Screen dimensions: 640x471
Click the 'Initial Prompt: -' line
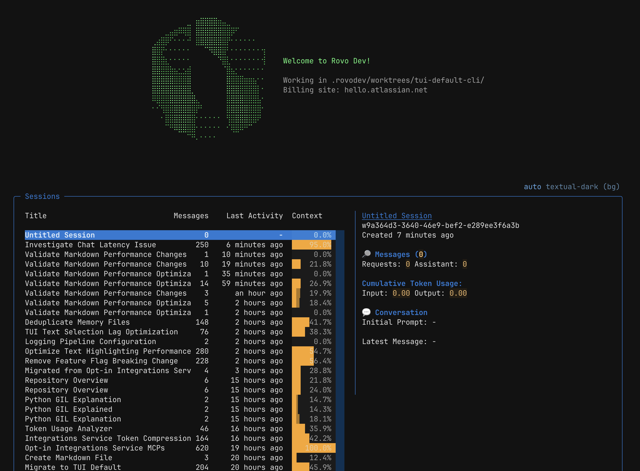click(x=399, y=322)
